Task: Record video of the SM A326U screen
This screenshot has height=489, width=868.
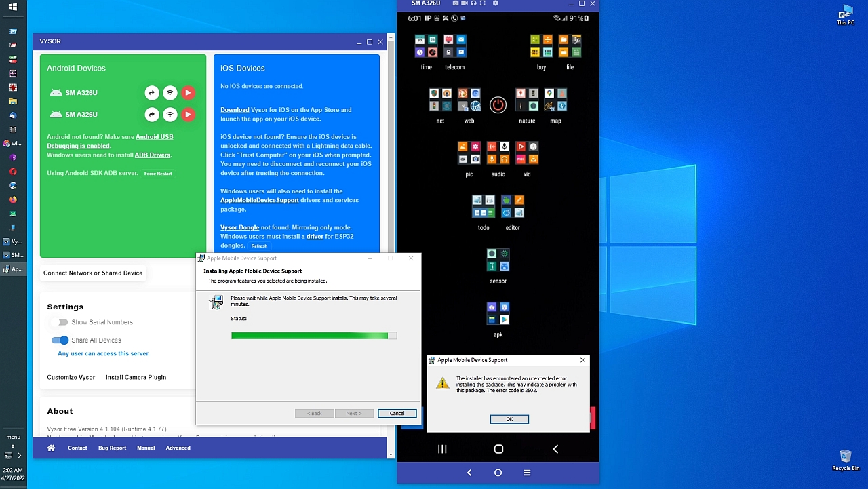Action: pyautogui.click(x=465, y=3)
